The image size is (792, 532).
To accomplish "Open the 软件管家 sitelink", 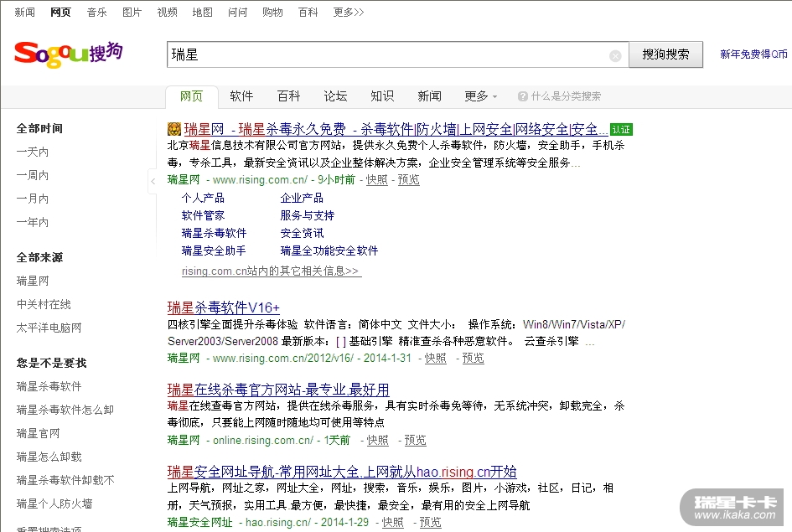I will click(x=203, y=215).
